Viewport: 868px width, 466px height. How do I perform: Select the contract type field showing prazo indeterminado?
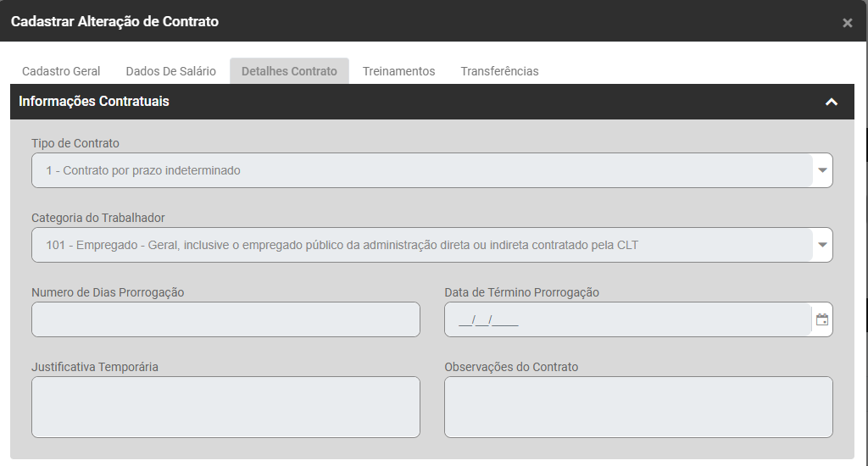(421, 170)
